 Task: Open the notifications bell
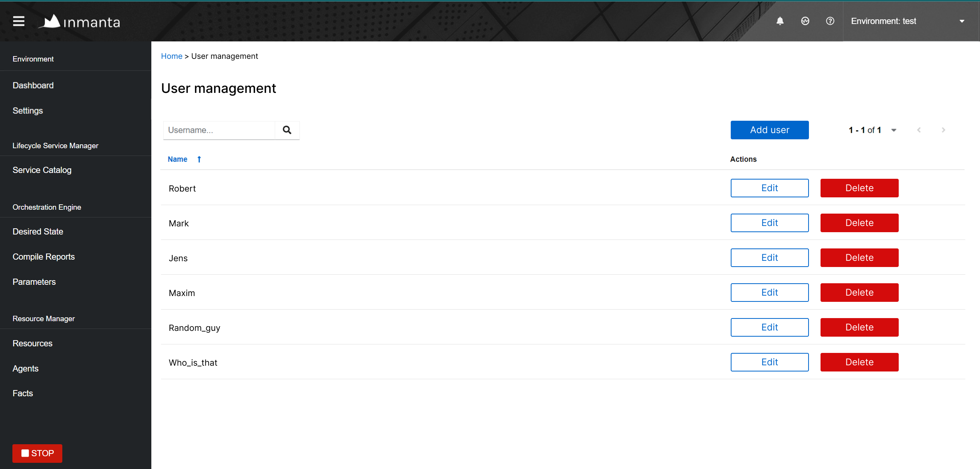click(780, 21)
